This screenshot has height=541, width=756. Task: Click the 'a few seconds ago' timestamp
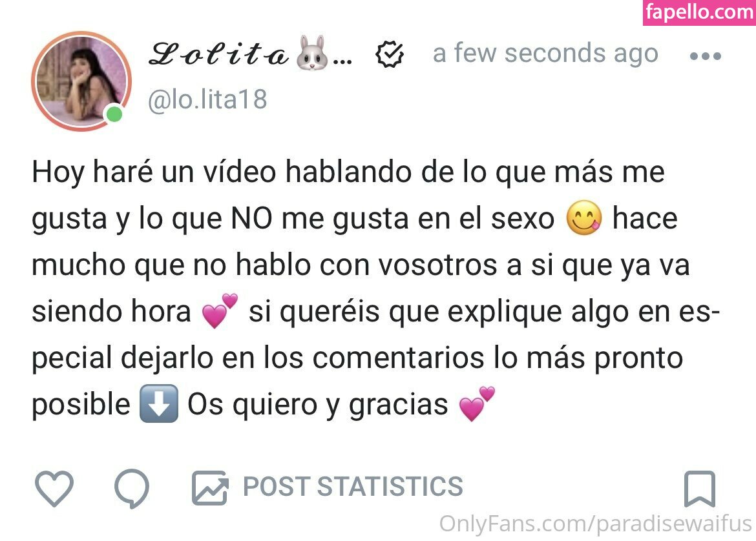pyautogui.click(x=545, y=53)
